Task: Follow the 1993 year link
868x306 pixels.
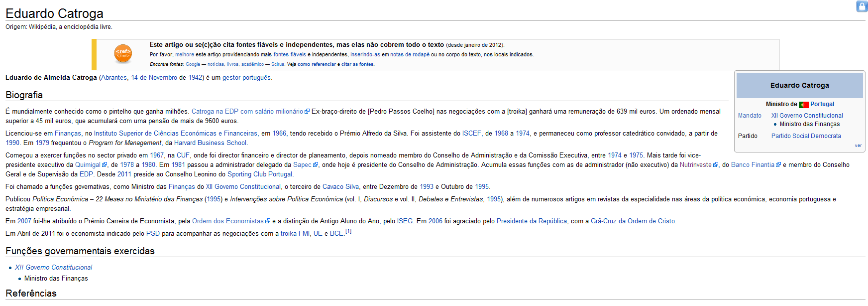Action: tap(427, 187)
